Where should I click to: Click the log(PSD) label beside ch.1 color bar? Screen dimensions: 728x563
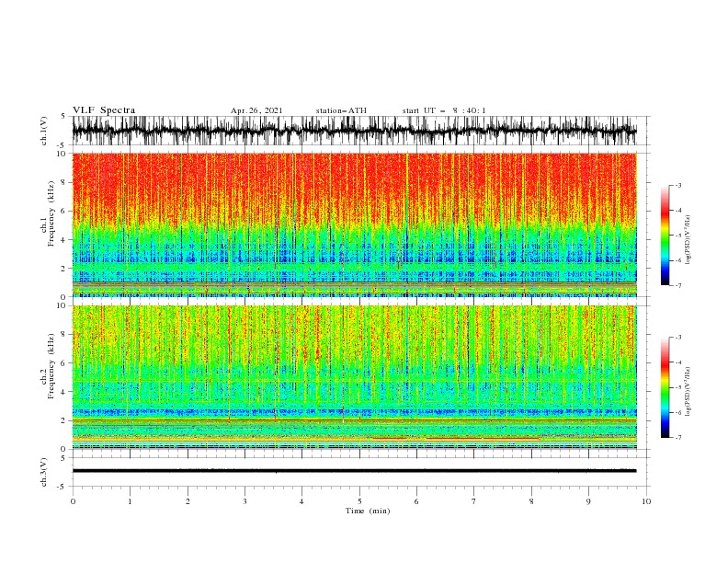688,240
